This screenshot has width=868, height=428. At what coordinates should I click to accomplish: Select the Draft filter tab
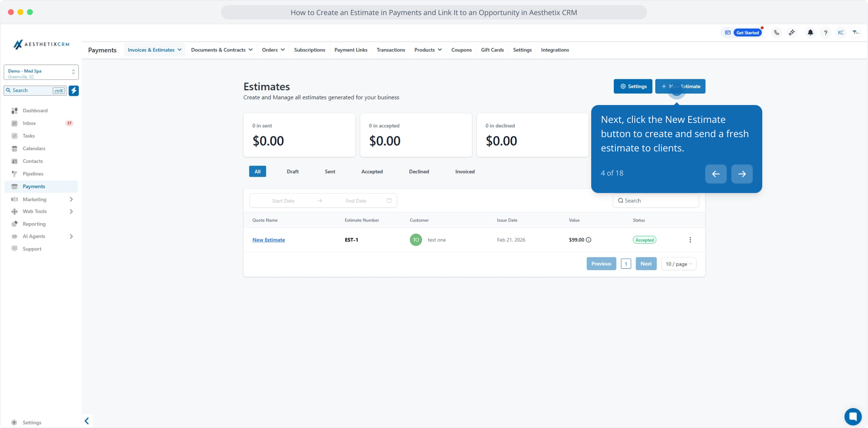[293, 172]
